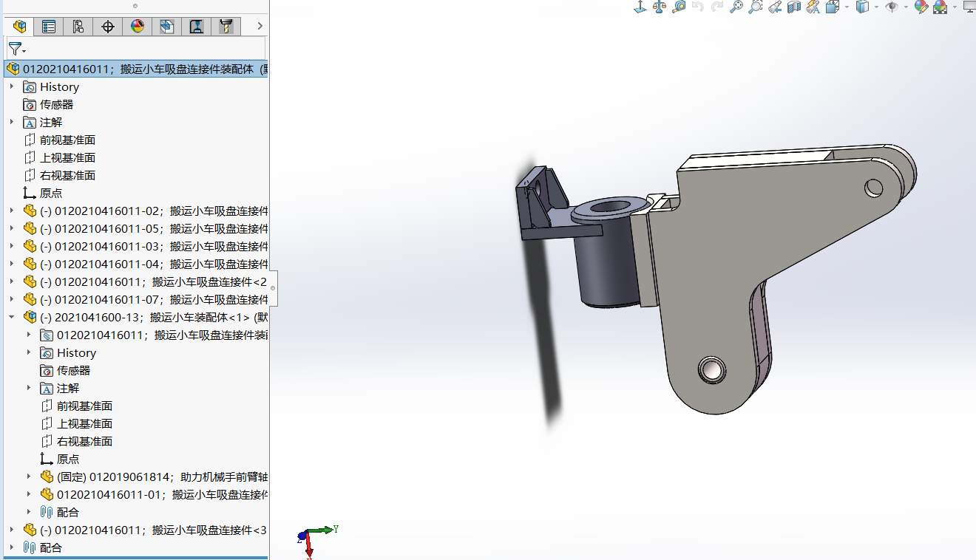
Task: Select the top-level 右视基准面 plane
Action: [x=59, y=175]
